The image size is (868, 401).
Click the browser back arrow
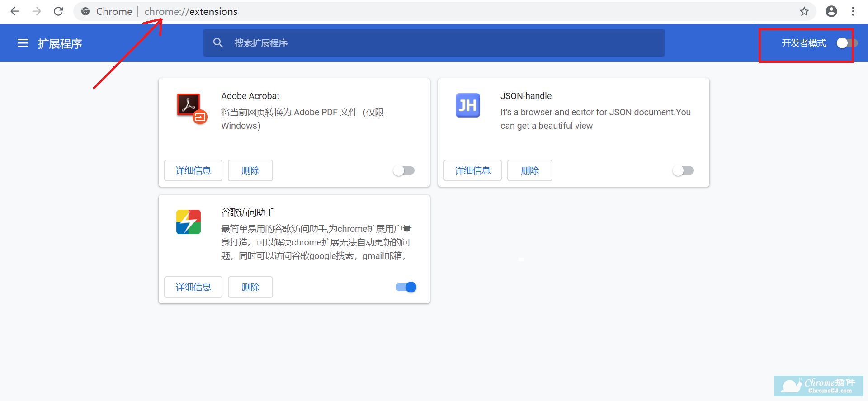pos(15,11)
